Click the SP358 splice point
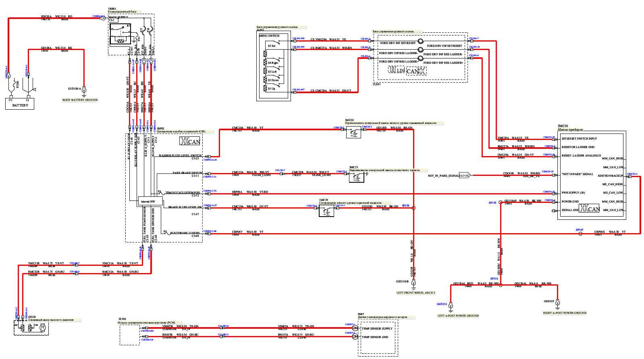The image size is (644, 359). [413, 208]
